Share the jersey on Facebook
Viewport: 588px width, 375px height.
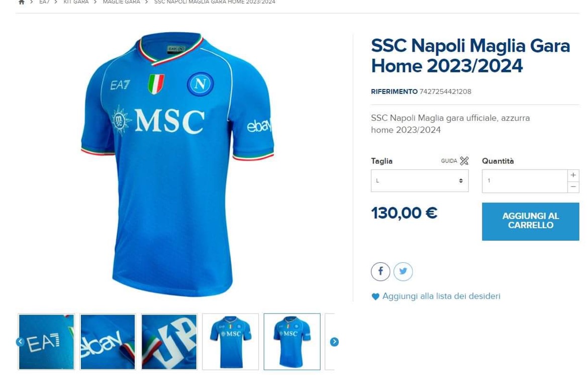pos(380,271)
